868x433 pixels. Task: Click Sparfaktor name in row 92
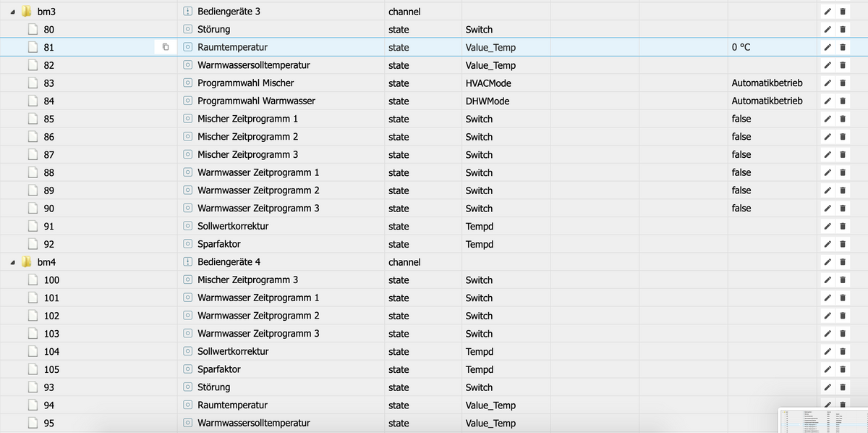tap(219, 244)
